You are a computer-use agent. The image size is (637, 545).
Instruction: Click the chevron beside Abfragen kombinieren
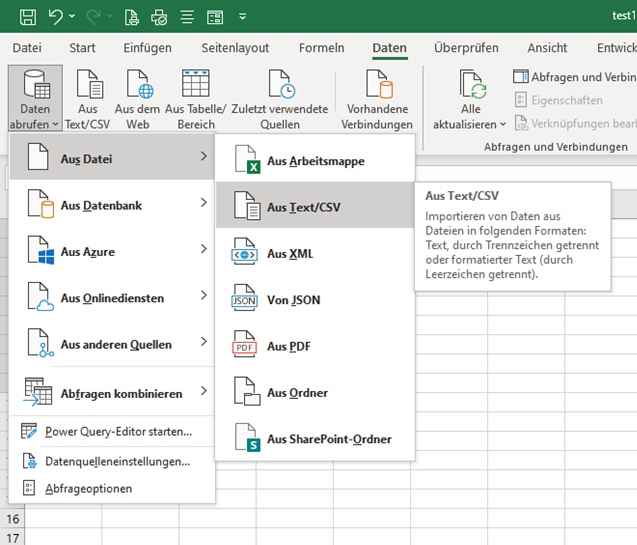(204, 391)
